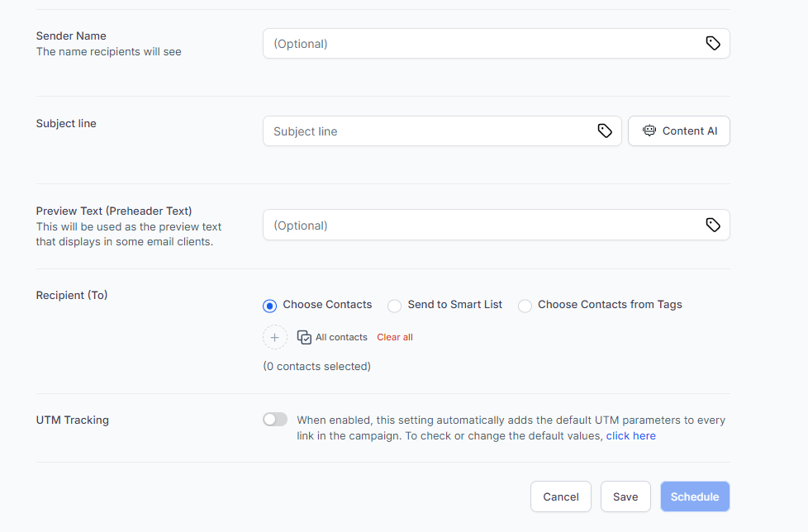Viewport: 808px width, 532px height.
Task: Click the robot icon on Content AI
Action: pos(649,131)
